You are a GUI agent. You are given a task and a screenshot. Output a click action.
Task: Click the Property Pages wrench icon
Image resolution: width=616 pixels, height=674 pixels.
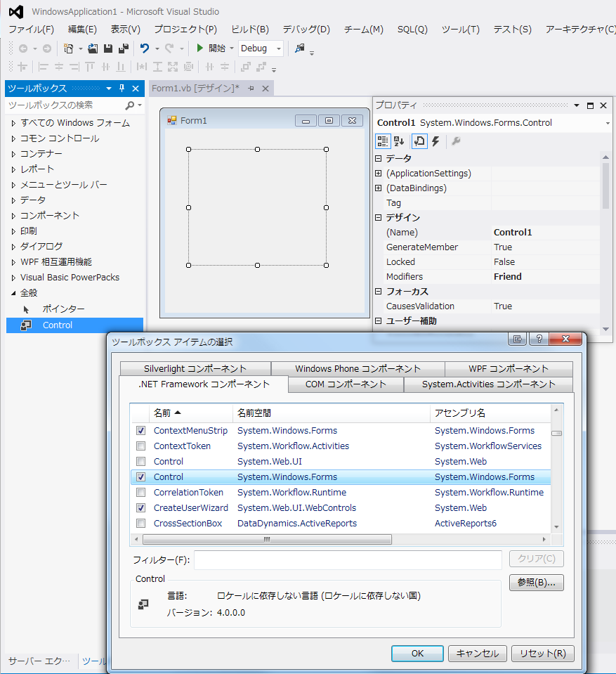click(x=456, y=141)
